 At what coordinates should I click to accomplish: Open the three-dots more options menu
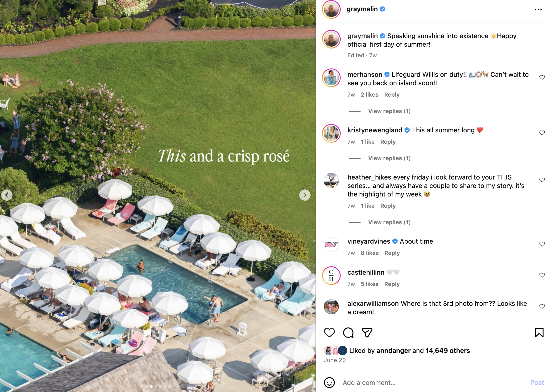click(x=538, y=9)
